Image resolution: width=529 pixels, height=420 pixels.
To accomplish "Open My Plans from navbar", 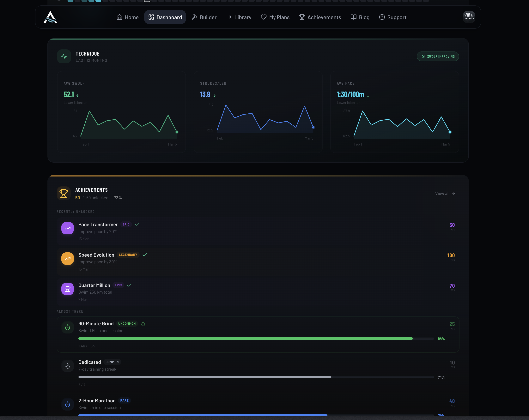I will (275, 17).
